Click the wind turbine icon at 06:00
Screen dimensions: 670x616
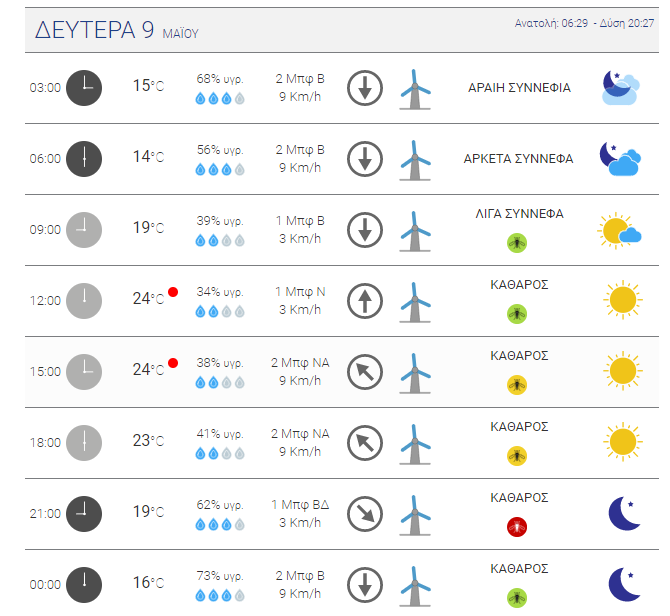(415, 159)
